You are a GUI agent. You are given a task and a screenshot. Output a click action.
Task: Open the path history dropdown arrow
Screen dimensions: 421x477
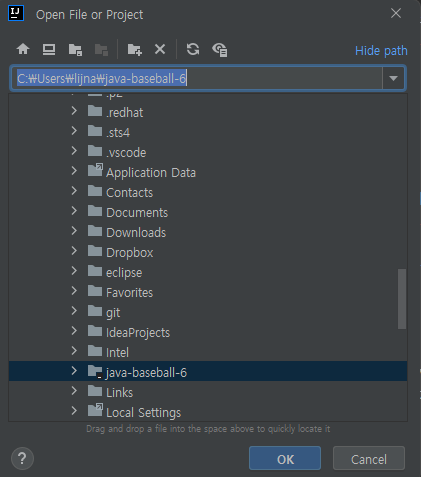click(x=393, y=78)
